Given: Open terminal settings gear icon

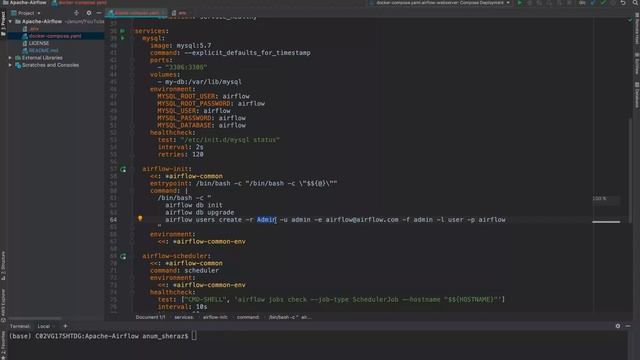Looking at the screenshot, I should click(x=618, y=326).
